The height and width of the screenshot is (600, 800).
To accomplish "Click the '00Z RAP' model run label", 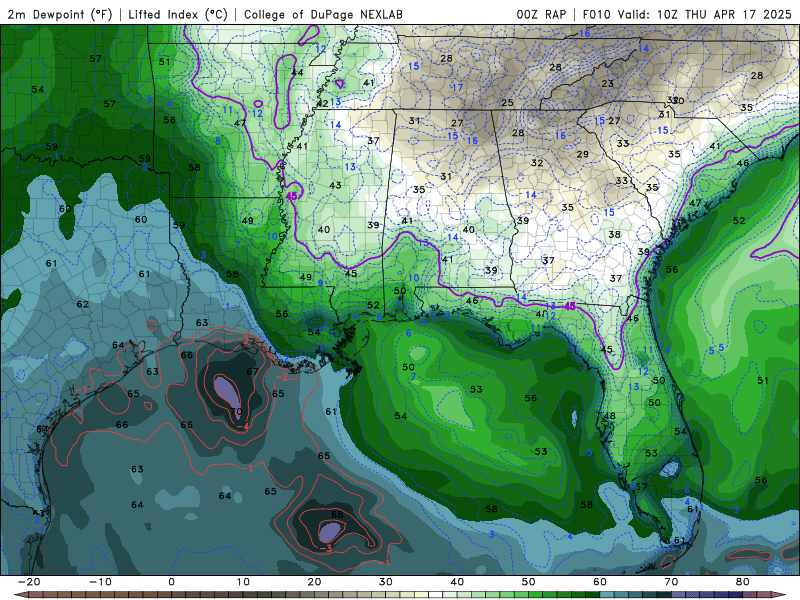I will [x=541, y=15].
